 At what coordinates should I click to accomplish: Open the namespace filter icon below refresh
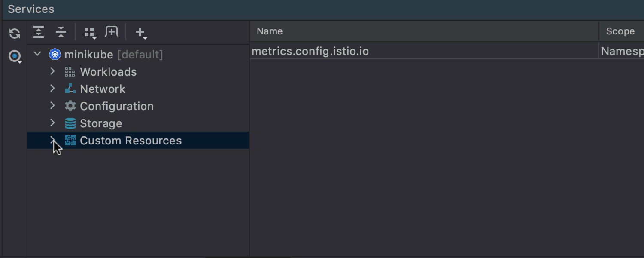[x=15, y=56]
